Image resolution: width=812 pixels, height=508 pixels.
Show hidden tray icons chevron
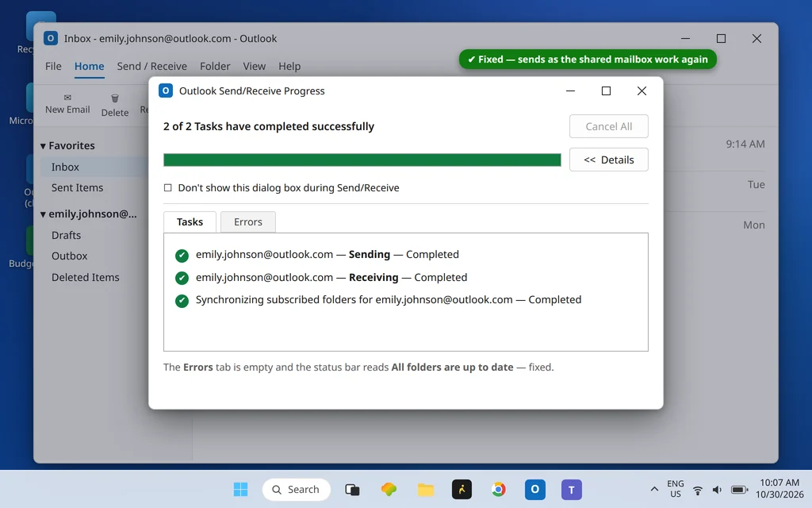pyautogui.click(x=654, y=489)
